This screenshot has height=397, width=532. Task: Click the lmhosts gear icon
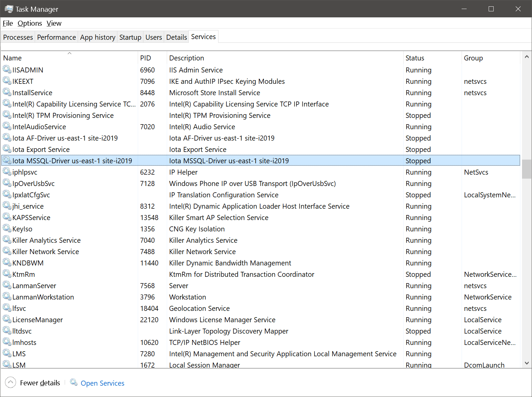coord(7,342)
